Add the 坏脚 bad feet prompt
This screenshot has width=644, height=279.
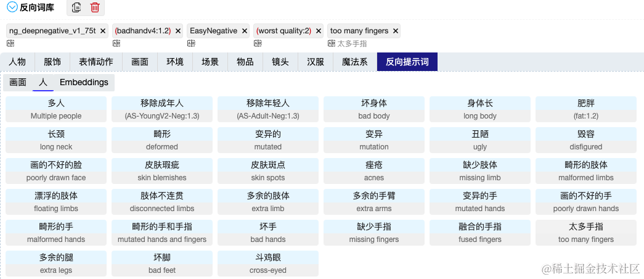point(162,264)
